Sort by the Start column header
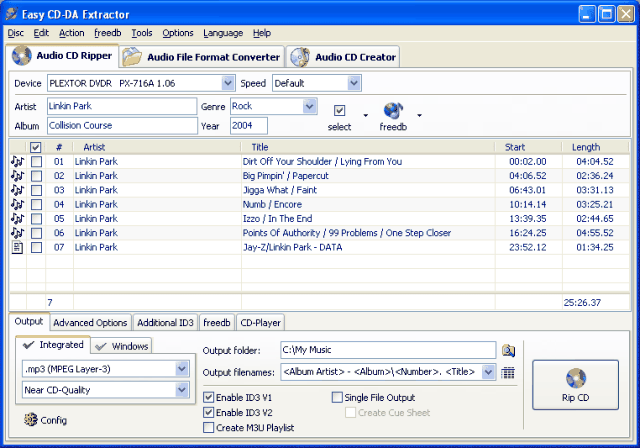640x448 pixels. click(528, 147)
